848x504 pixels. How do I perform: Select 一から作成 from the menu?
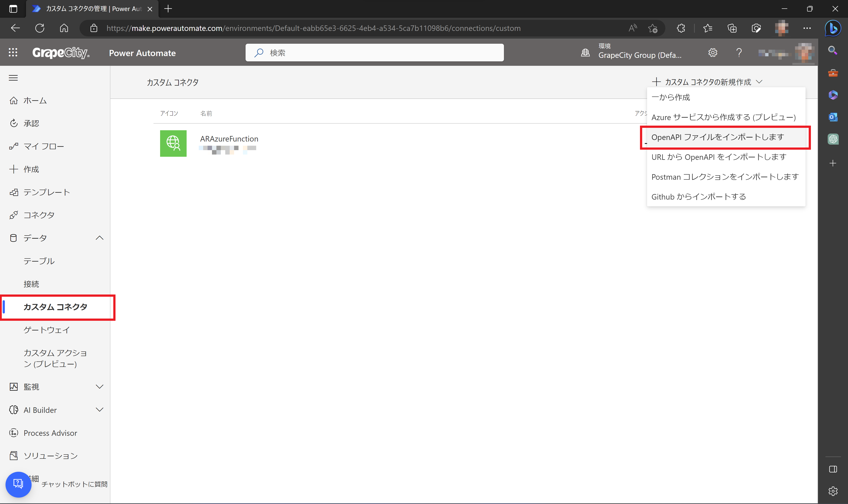[x=726, y=97]
